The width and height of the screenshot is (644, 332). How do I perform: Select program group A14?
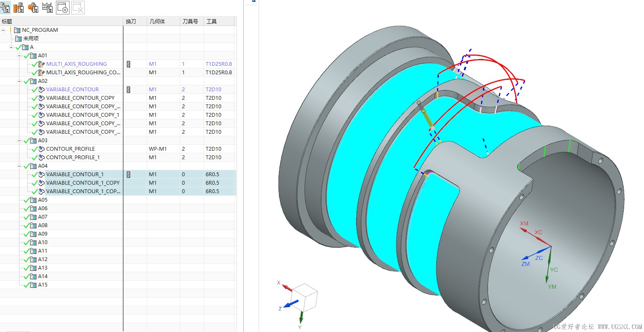(43, 276)
